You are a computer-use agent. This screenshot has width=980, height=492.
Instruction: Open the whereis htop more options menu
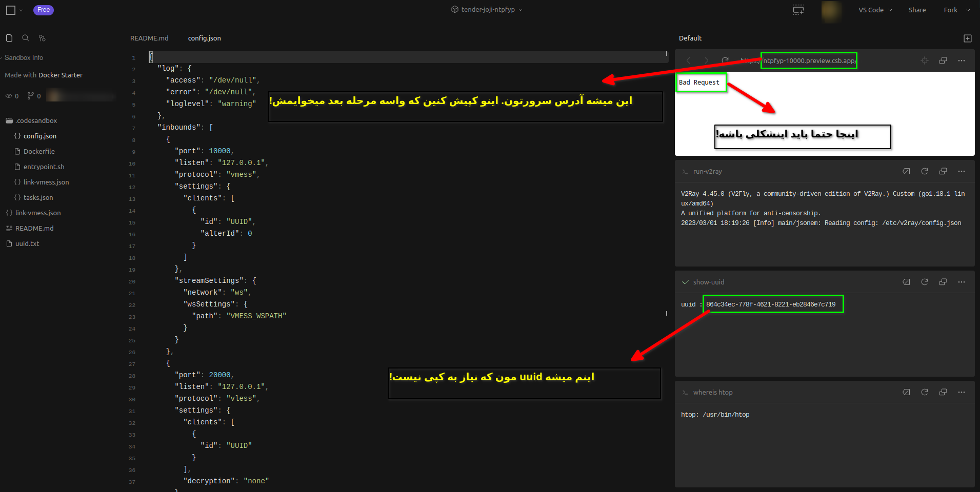click(x=962, y=392)
